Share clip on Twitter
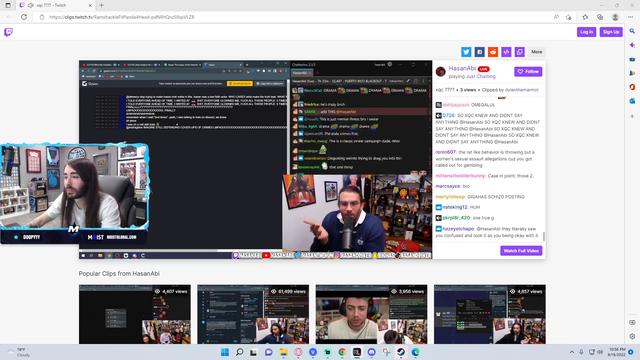Viewport: 640px width, 360px height. point(466,52)
